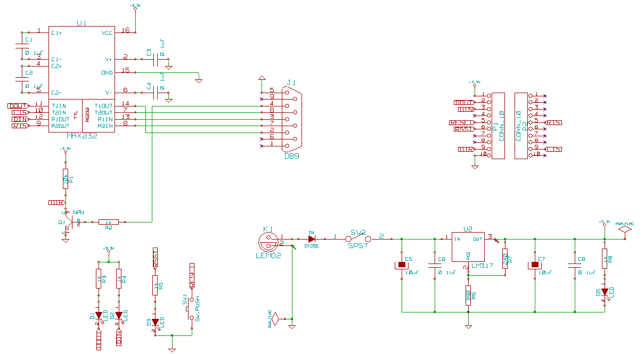Select polarized capacitor C7 symbol
Screen dimensions: 644x354
click(x=534, y=265)
